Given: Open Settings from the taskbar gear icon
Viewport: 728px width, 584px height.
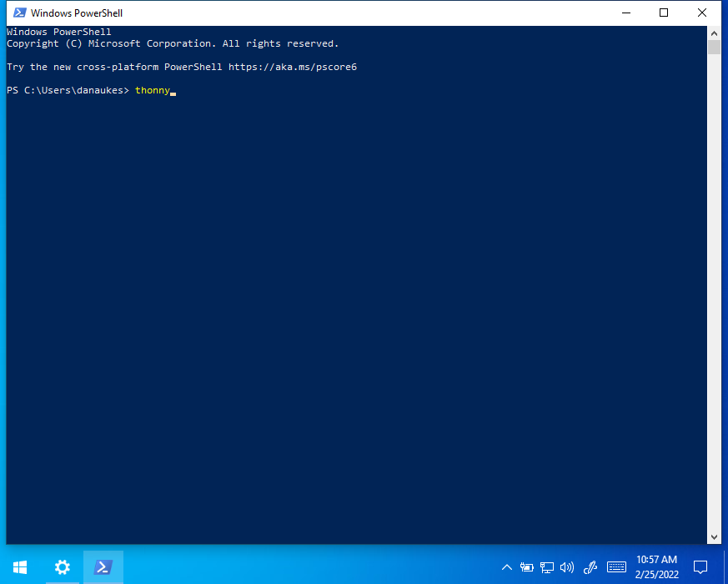Looking at the screenshot, I should [x=63, y=567].
